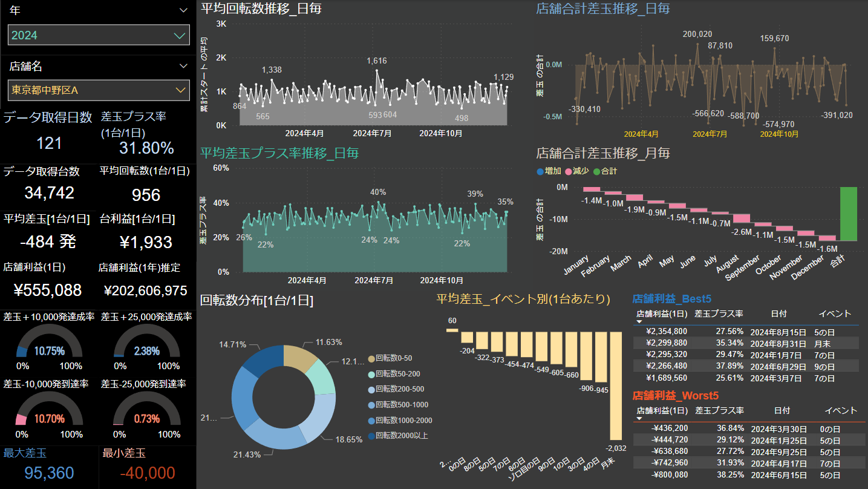Sort Best5 table by イベント header
The height and width of the screenshot is (489, 868).
click(x=834, y=313)
